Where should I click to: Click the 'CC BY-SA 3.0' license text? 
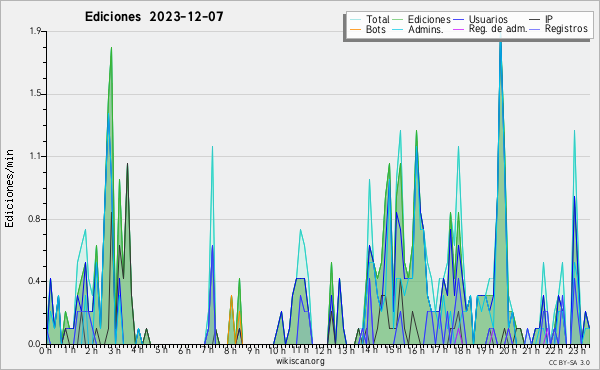click(x=569, y=362)
